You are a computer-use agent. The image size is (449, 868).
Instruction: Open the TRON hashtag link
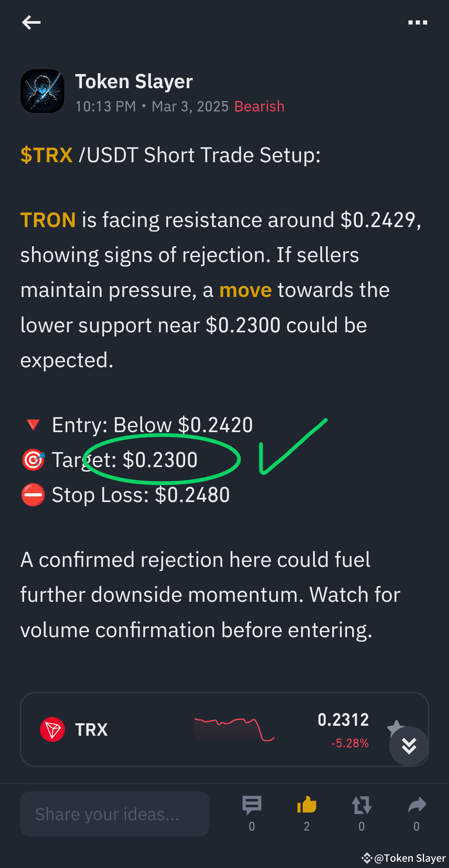click(47, 220)
